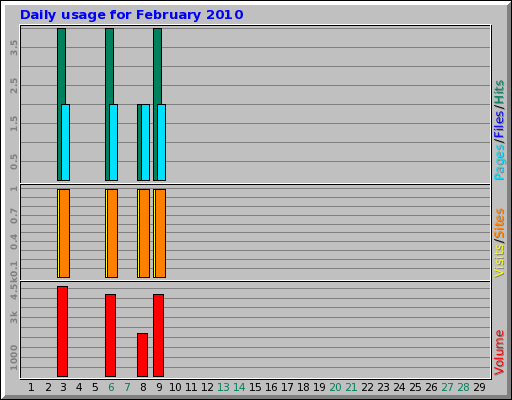Click the orange Sites bar for day 3

65,233
